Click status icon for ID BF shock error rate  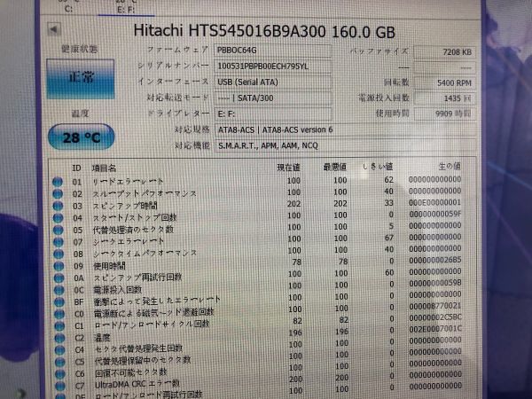tap(59, 302)
